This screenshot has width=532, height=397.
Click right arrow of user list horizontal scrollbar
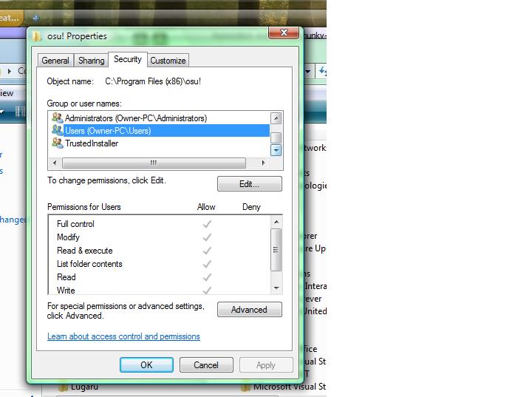pyautogui.click(x=263, y=163)
